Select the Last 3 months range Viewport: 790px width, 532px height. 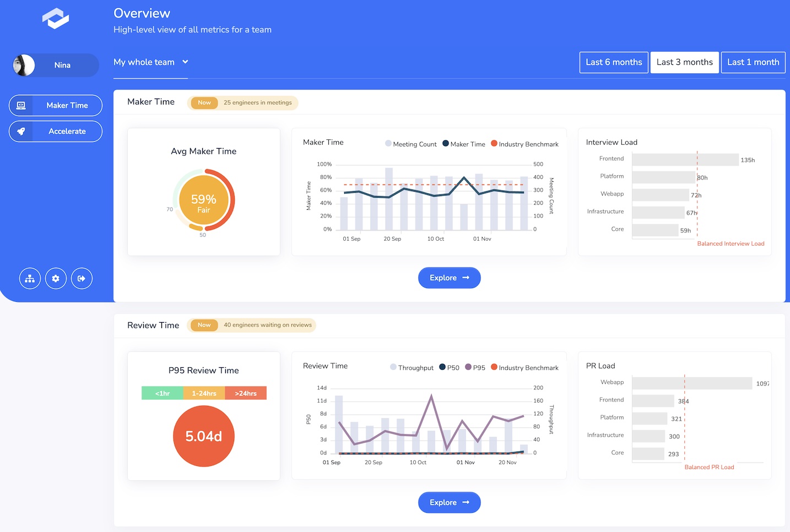684,62
